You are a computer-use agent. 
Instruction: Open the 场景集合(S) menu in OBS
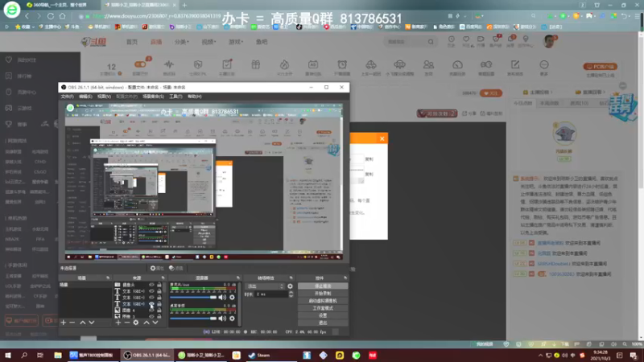[153, 97]
